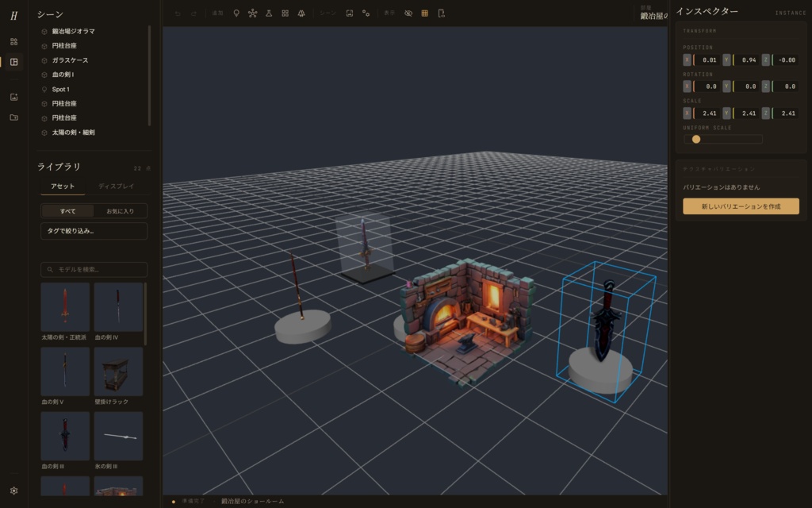This screenshot has width=812, height=508.
Task: Click the 表示 toolbar label
Action: coord(389,13)
